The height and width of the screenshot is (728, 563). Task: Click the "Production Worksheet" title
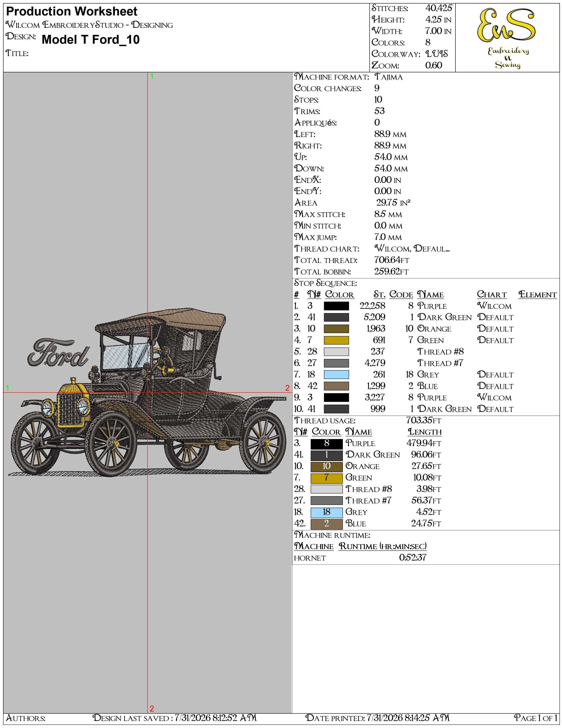[72, 12]
